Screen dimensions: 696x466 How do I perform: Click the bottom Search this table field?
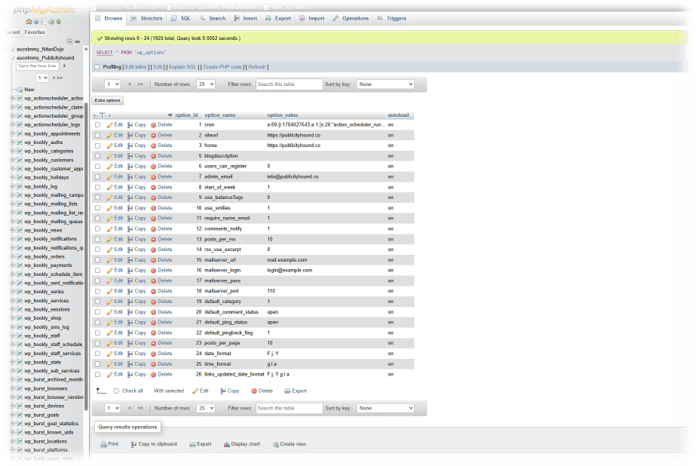click(289, 408)
